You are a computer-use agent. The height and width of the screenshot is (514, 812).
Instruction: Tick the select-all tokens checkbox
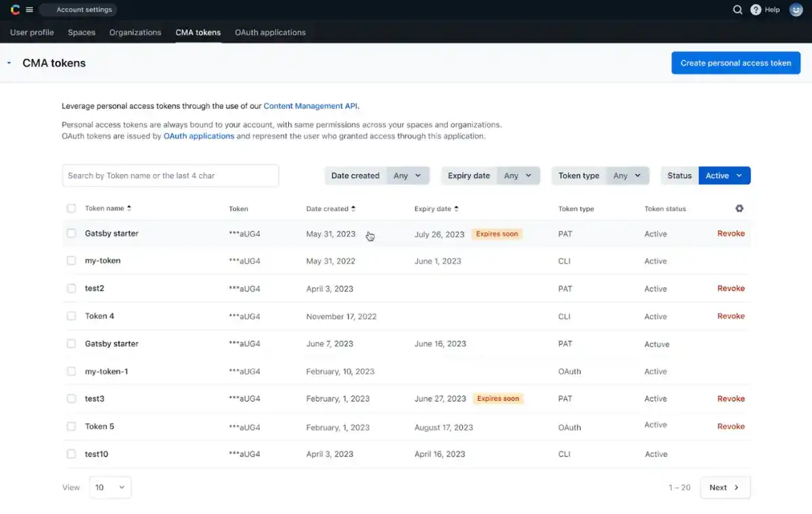click(71, 209)
